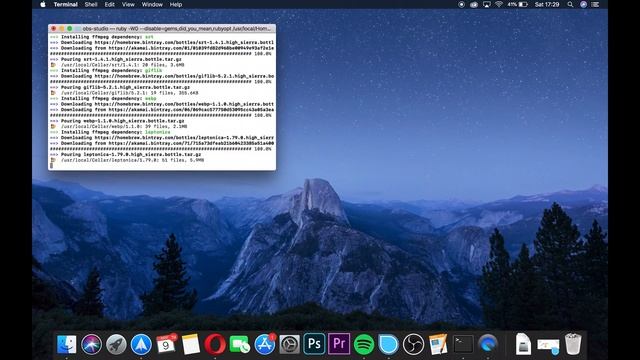This screenshot has height=360, width=640.
Task: Open Spotify from the Dock
Action: coord(364,344)
